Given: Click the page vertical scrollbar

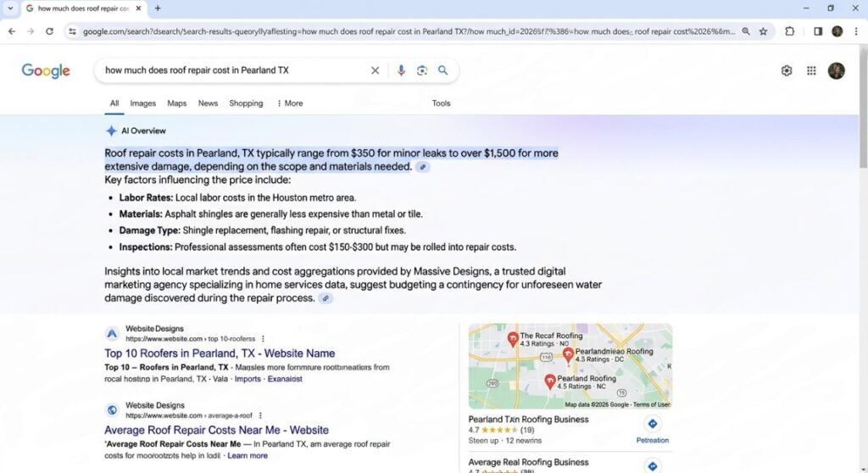Looking at the screenshot, I should (x=863, y=108).
